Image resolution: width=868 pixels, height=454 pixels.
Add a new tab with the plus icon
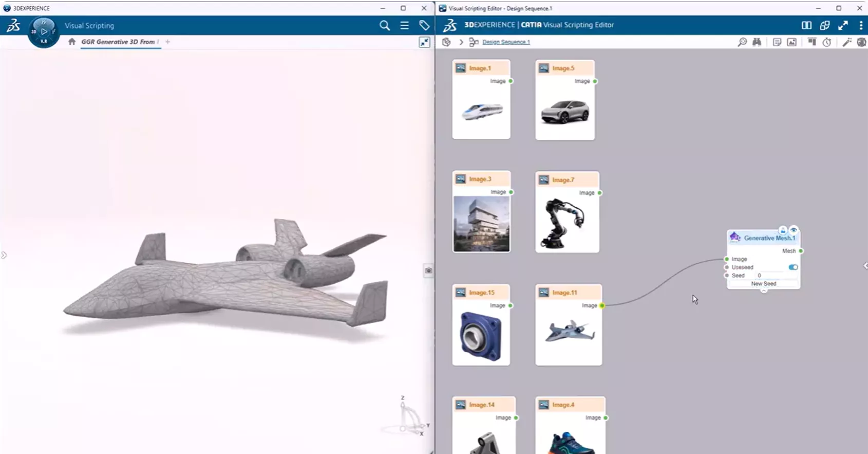click(168, 42)
